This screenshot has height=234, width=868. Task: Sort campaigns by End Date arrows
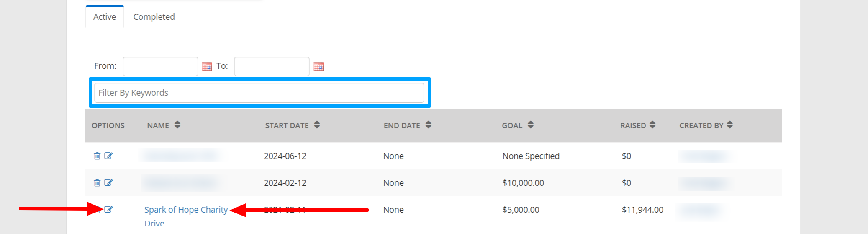click(428, 125)
